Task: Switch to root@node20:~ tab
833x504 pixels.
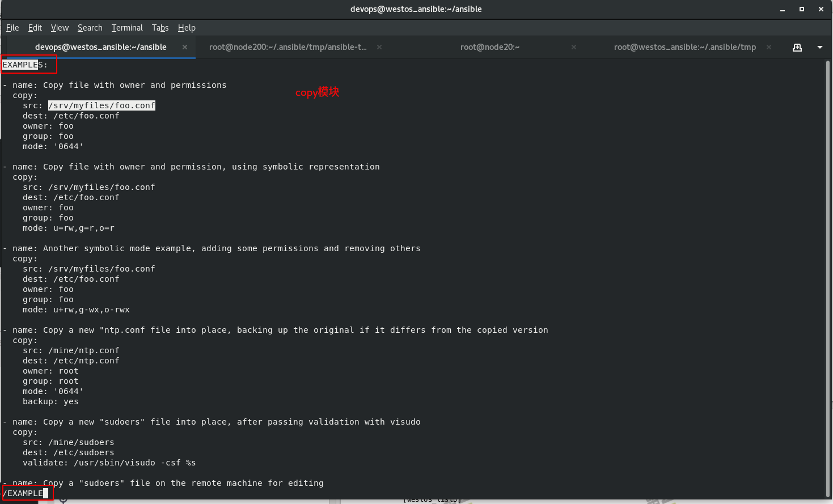Action: click(x=490, y=47)
